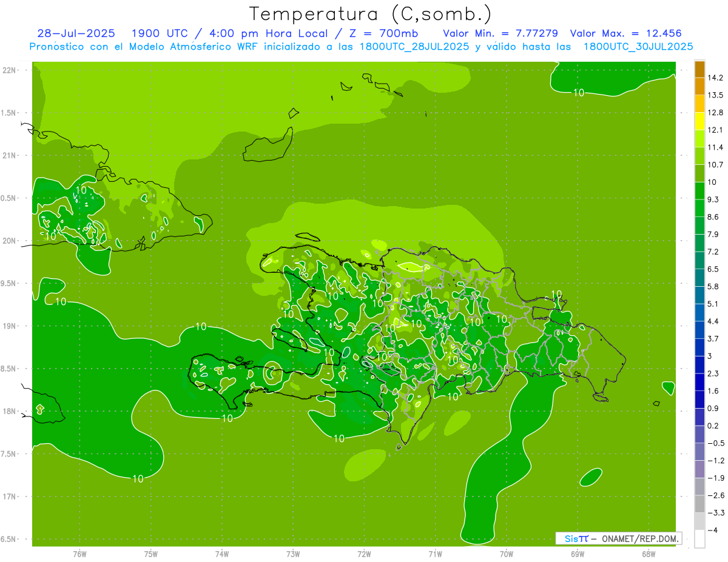Click the '9.3' color scale value
The height and width of the screenshot is (562, 728).
[x=713, y=199]
